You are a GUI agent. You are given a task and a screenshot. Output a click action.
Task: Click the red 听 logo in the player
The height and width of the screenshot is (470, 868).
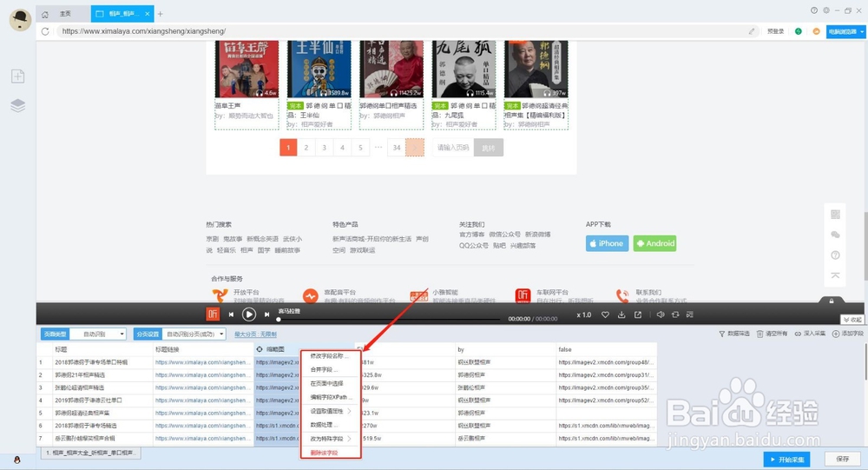pyautogui.click(x=213, y=314)
